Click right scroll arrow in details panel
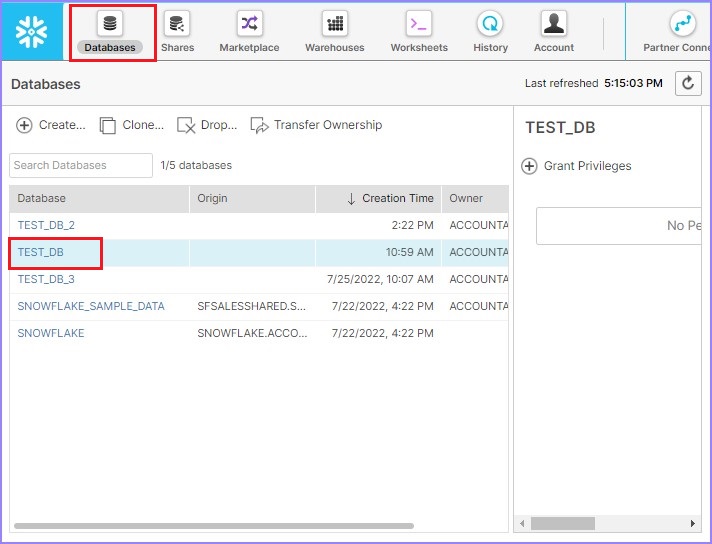This screenshot has width=712, height=544. [x=693, y=523]
